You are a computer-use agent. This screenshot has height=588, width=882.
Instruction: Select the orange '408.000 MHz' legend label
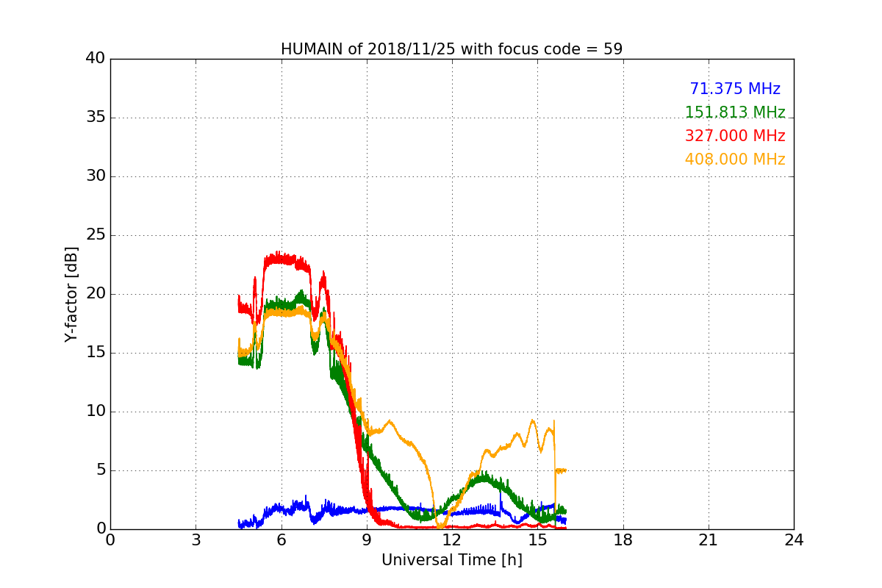735,159
